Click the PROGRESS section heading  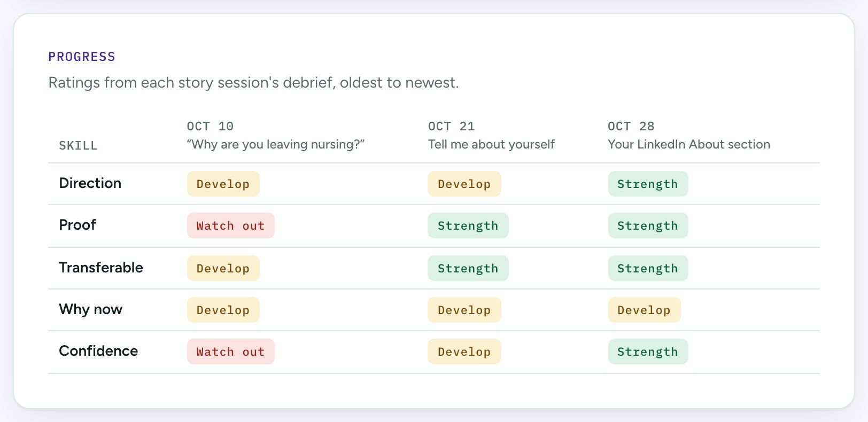tap(82, 57)
